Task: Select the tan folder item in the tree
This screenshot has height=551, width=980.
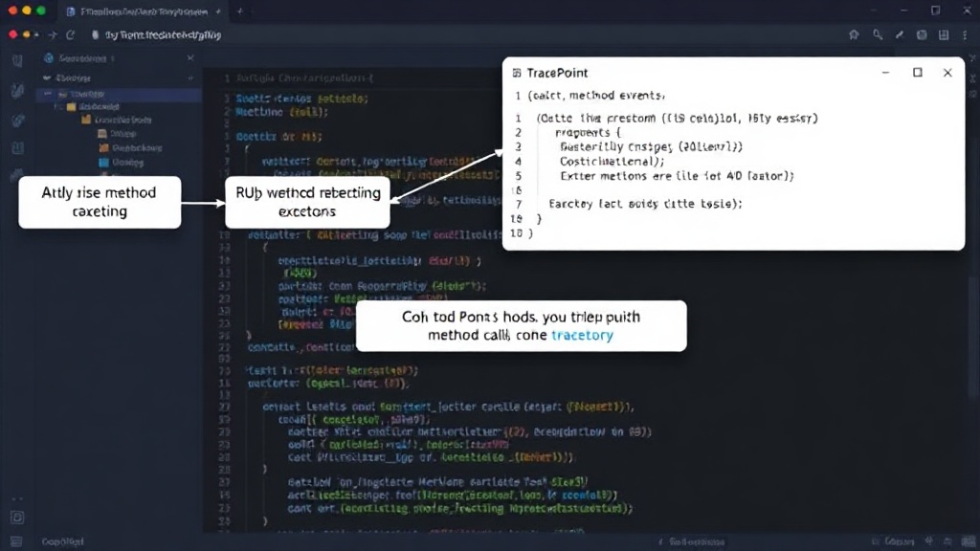Action: [x=101, y=134]
